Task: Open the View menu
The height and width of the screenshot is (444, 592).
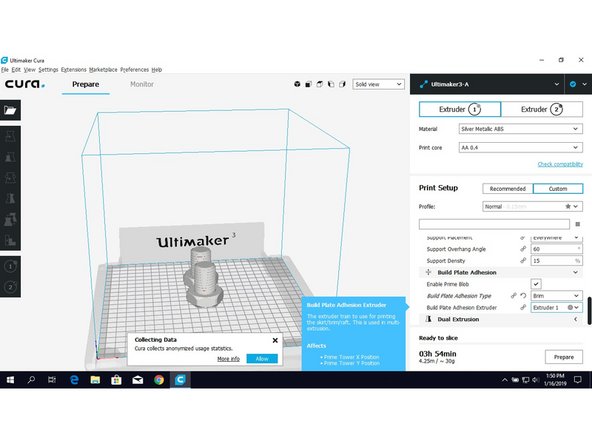Action: (29, 69)
